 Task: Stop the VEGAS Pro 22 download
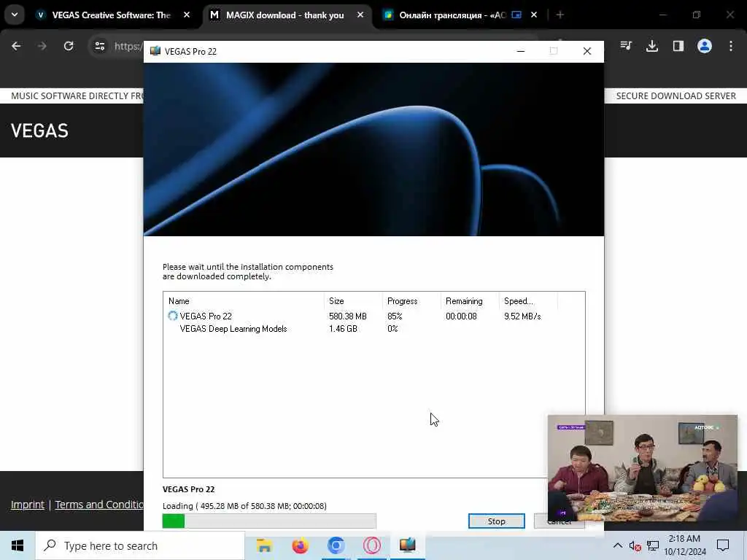tap(496, 521)
